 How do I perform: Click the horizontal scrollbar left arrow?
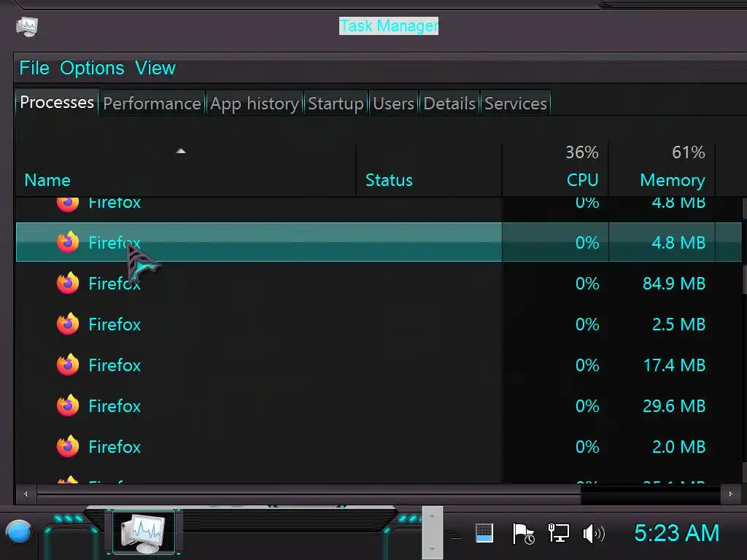(x=26, y=494)
